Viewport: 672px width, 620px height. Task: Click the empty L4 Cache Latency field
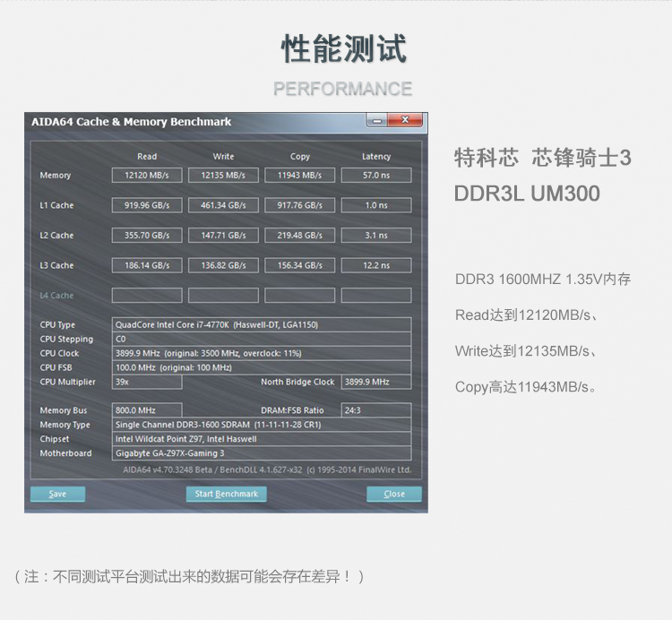tap(376, 296)
